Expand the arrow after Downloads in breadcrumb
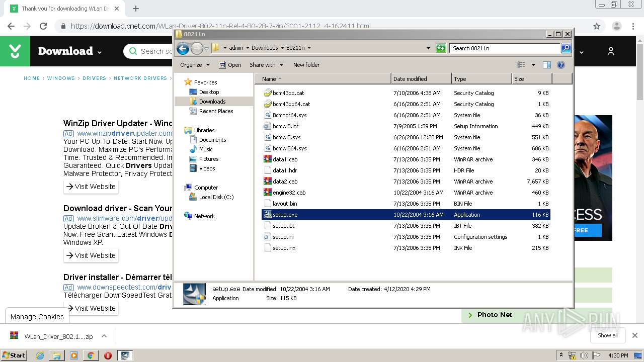 coord(282,48)
